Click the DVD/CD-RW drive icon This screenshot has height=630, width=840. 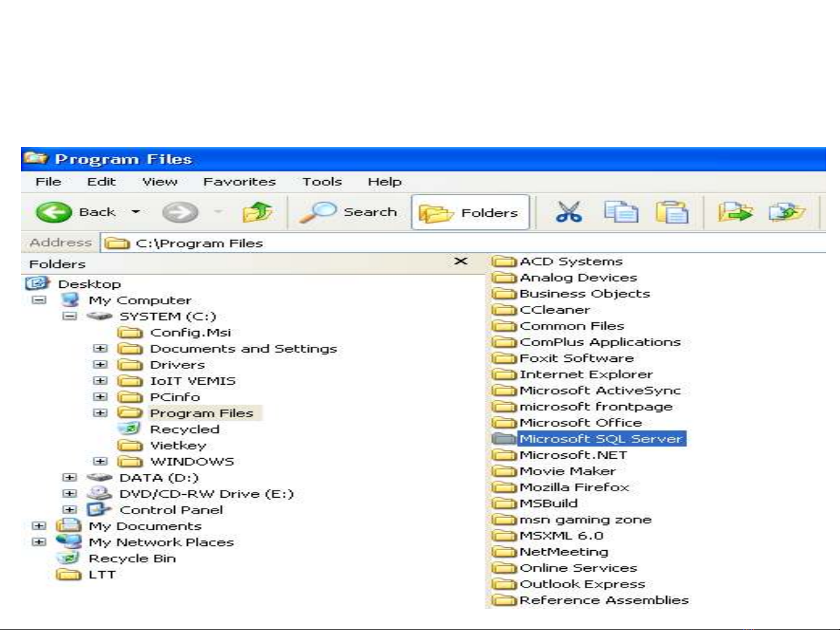(x=99, y=493)
